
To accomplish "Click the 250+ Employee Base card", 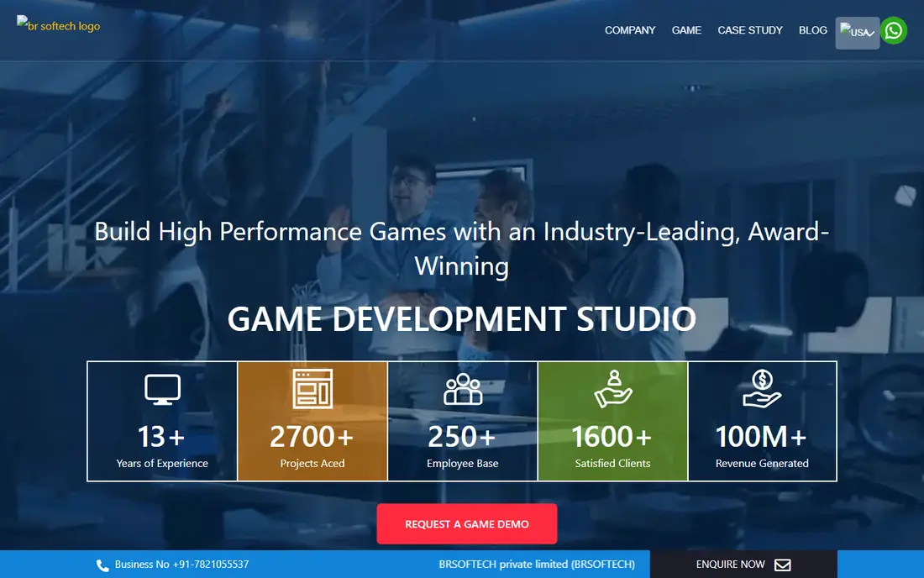I will (x=463, y=421).
